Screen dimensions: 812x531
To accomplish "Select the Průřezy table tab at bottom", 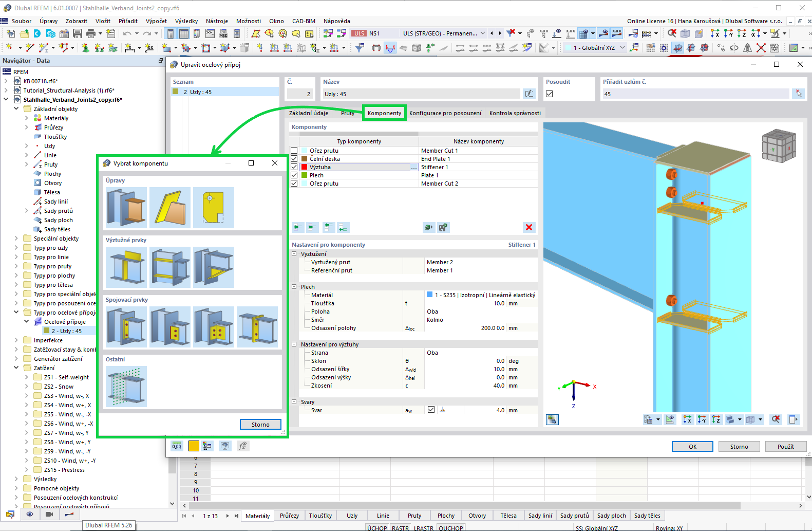I will (x=290, y=516).
